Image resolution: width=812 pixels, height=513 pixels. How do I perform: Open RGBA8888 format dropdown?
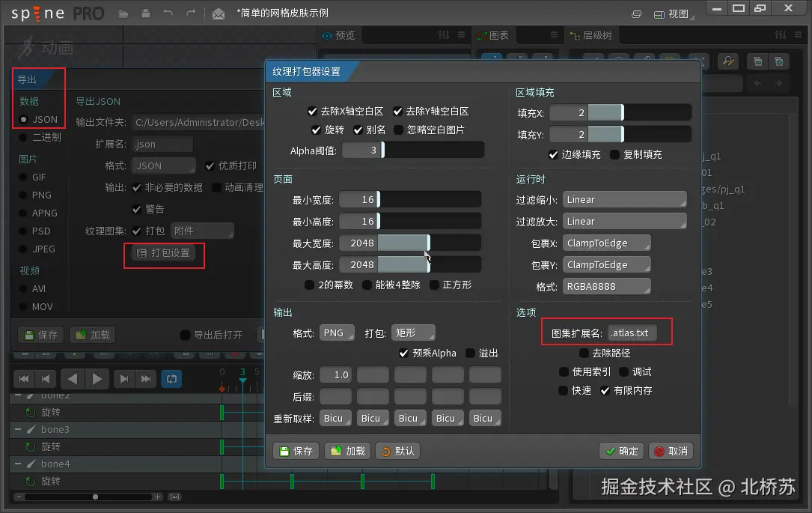coord(606,287)
